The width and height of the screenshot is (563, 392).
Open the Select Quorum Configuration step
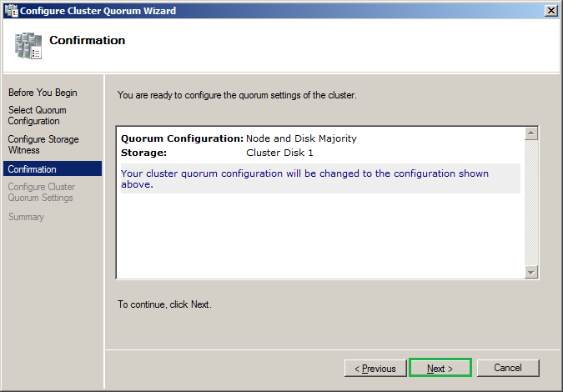[38, 115]
